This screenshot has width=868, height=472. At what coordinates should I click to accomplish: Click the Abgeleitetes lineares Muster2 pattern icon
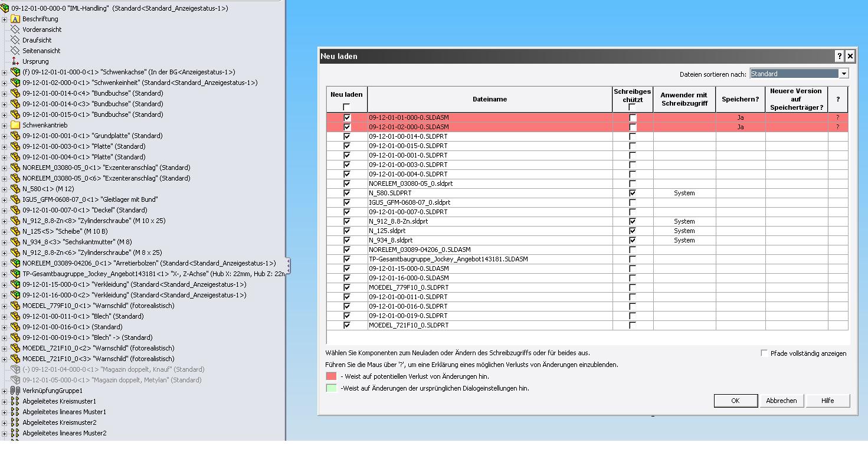point(15,433)
